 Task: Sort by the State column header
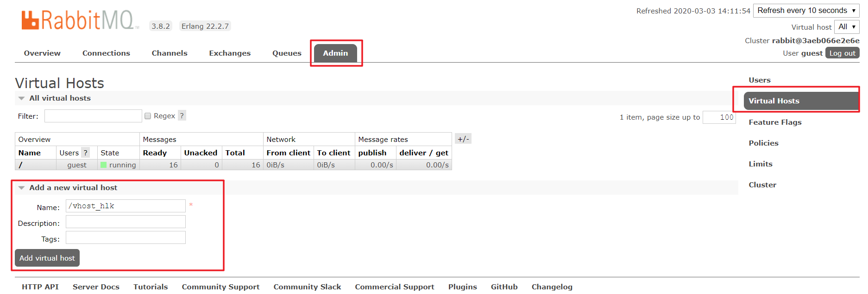click(110, 153)
